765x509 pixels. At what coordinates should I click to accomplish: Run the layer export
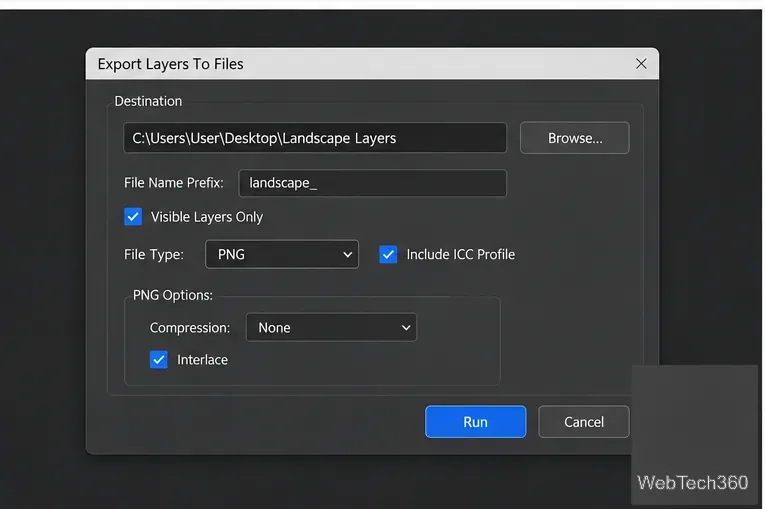click(476, 422)
